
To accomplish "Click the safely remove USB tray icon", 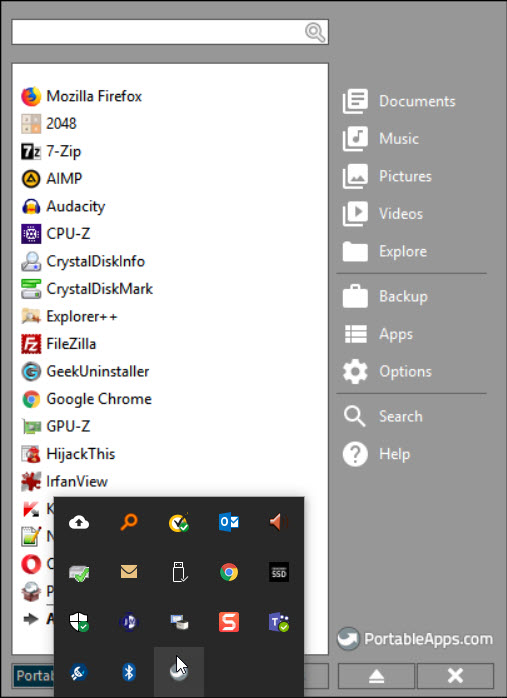I will [179, 572].
